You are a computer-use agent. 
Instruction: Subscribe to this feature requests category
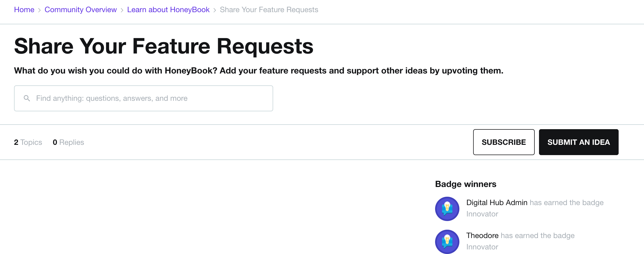[x=504, y=142]
